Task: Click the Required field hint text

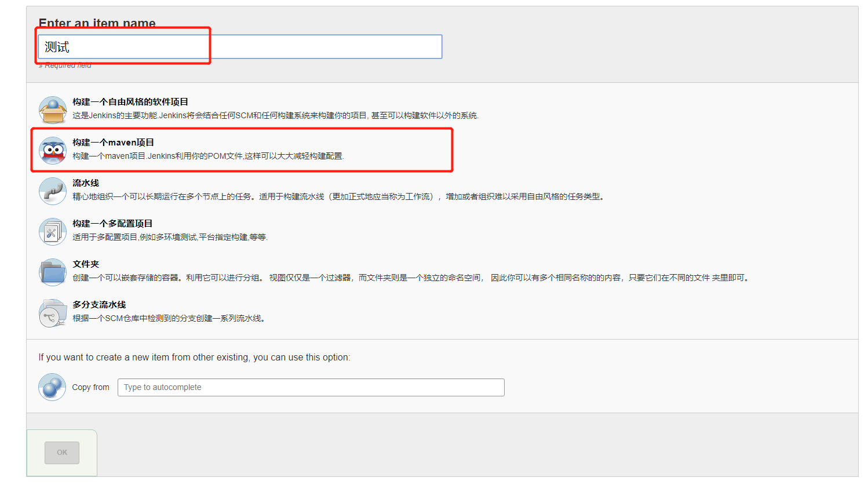Action: pyautogui.click(x=65, y=65)
